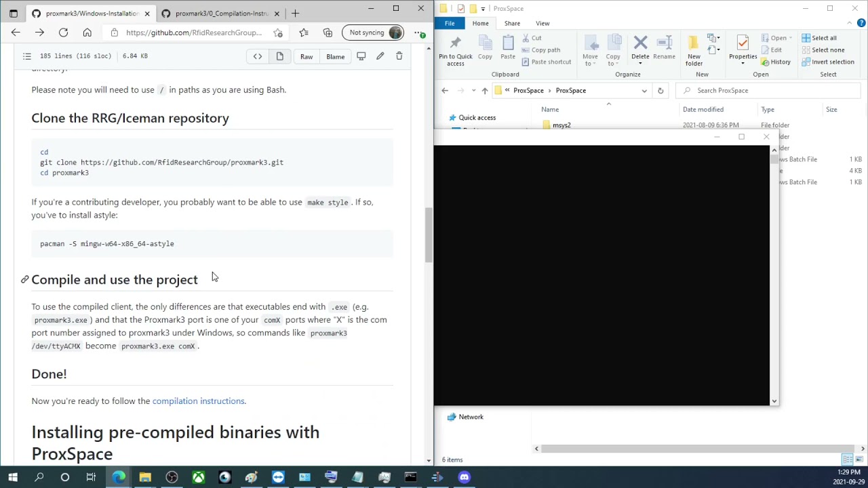The width and height of the screenshot is (868, 488).
Task: Open the browser Collections icon
Action: point(328,33)
